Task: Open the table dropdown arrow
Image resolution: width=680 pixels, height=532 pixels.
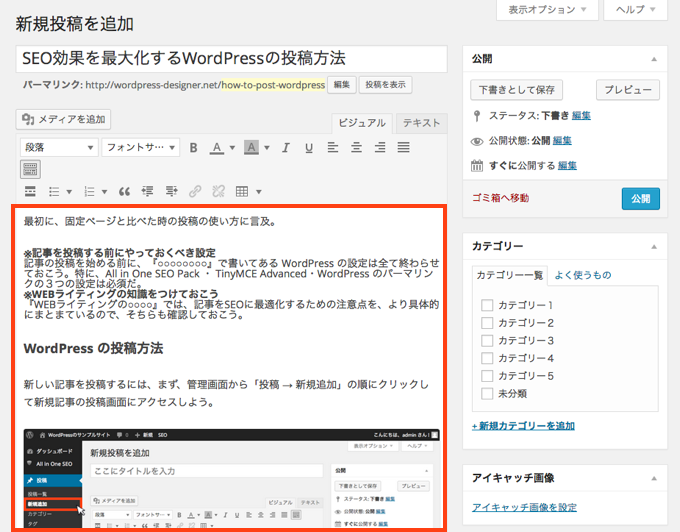Action: point(258,192)
